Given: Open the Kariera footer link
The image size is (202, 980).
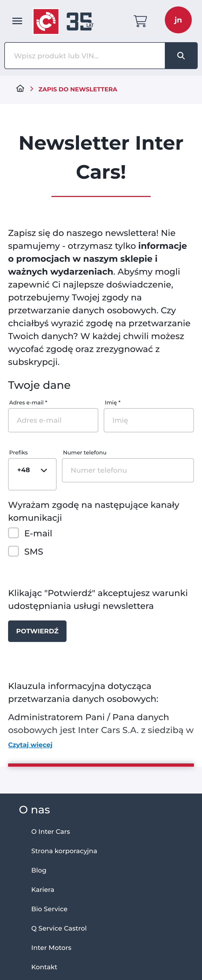Looking at the screenshot, I should [43, 889].
